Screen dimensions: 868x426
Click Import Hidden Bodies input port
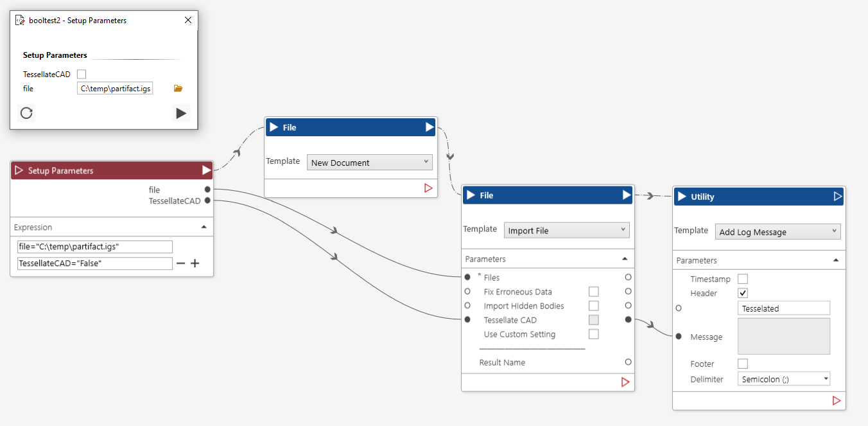(467, 305)
